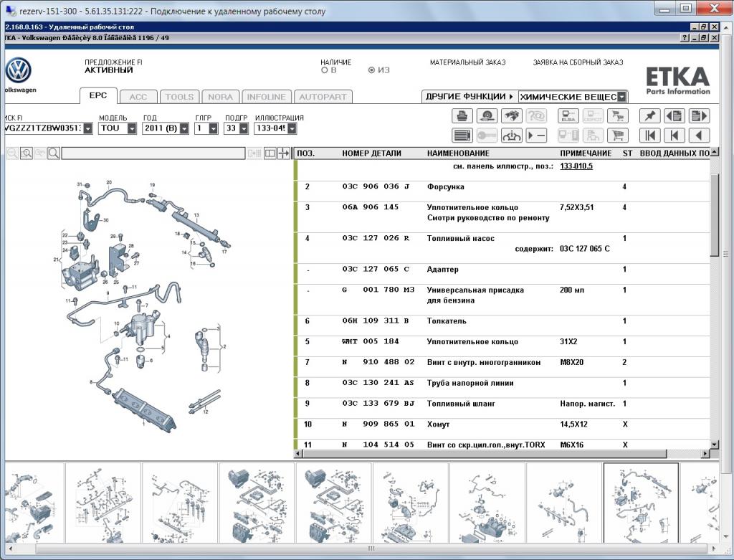Image resolution: width=734 pixels, height=560 pixels.
Task: Open the ГОД dropdown showing 2011 (B)
Action: pos(184,128)
